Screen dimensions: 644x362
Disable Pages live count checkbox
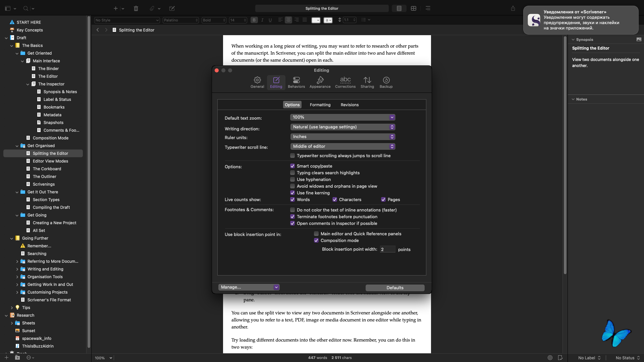click(x=383, y=200)
